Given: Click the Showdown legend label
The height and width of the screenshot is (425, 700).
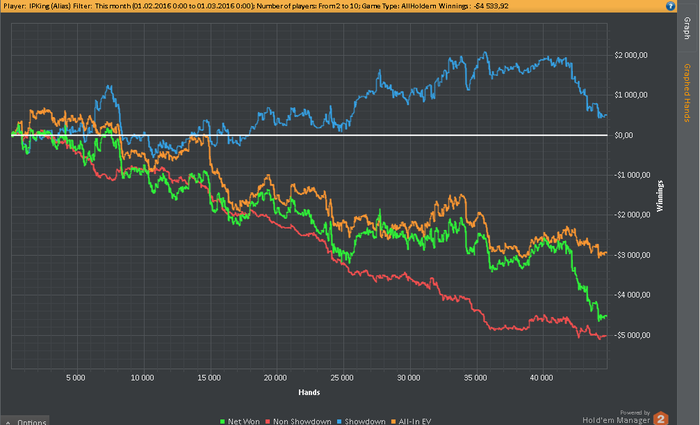Looking at the screenshot, I should [365, 421].
